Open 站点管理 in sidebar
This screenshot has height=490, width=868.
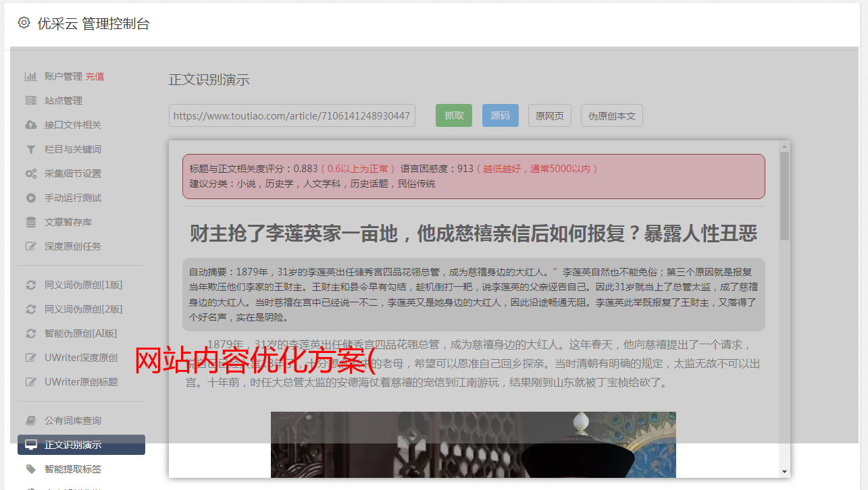(63, 101)
